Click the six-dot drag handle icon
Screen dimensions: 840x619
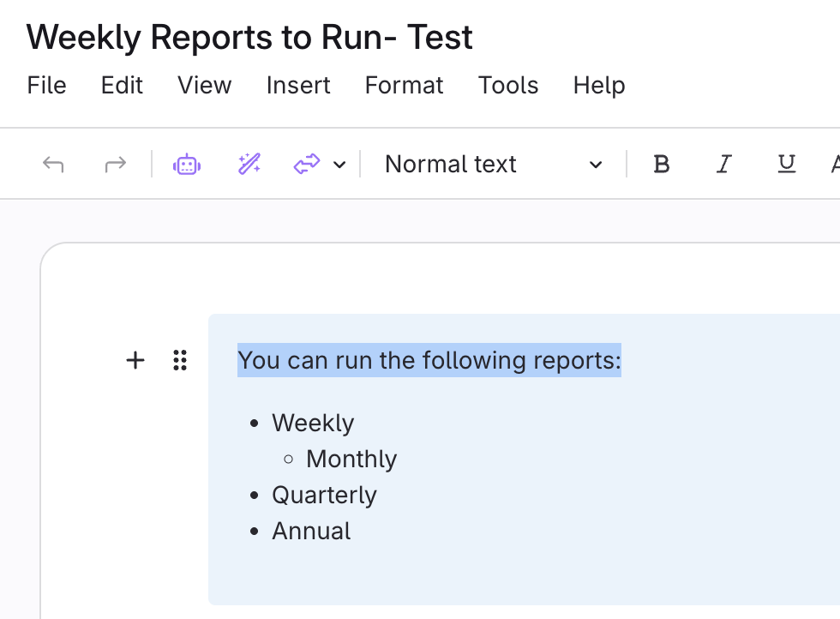179,360
